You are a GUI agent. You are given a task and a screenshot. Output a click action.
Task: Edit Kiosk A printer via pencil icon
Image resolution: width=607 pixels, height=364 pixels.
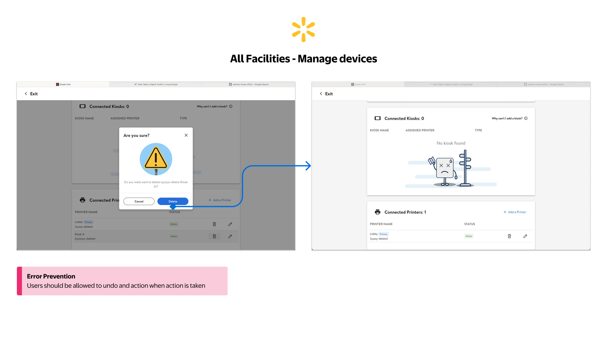pos(230,237)
